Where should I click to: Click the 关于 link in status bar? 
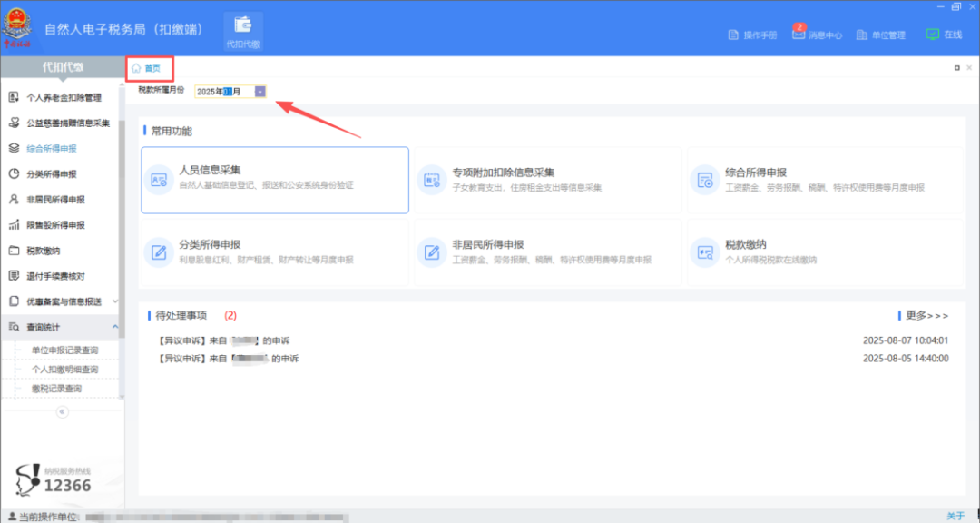pyautogui.click(x=955, y=516)
